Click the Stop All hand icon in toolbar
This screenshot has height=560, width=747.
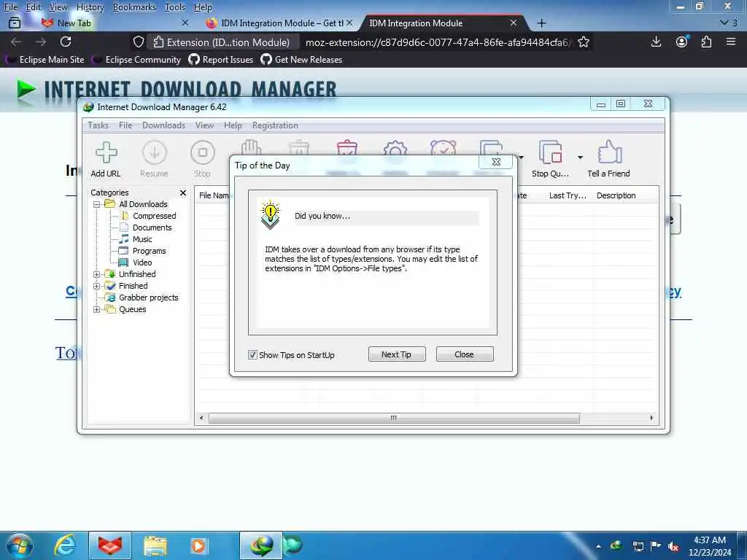point(251,147)
